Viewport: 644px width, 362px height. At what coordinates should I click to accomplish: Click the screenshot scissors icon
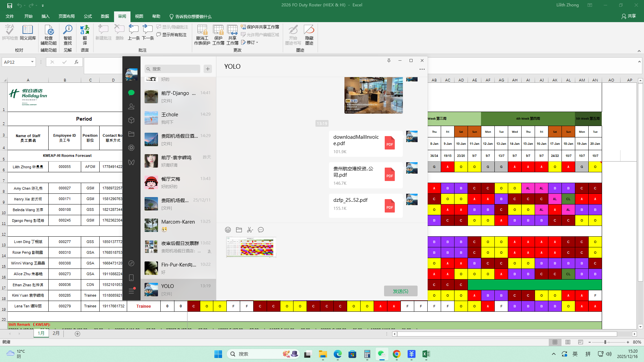click(x=250, y=230)
